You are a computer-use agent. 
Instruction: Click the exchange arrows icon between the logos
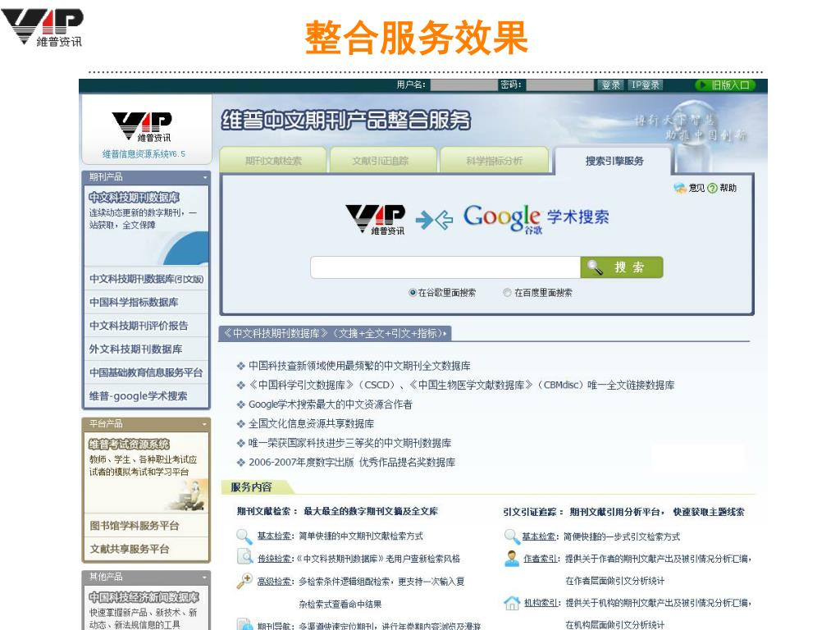(x=434, y=219)
